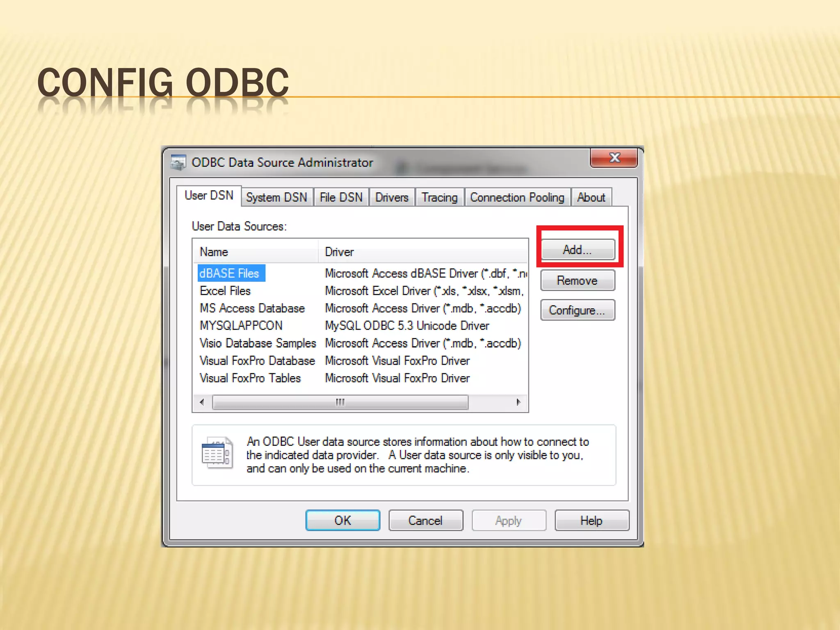This screenshot has height=630, width=840.
Task: Select Visio Database Samples entry
Action: click(x=258, y=343)
